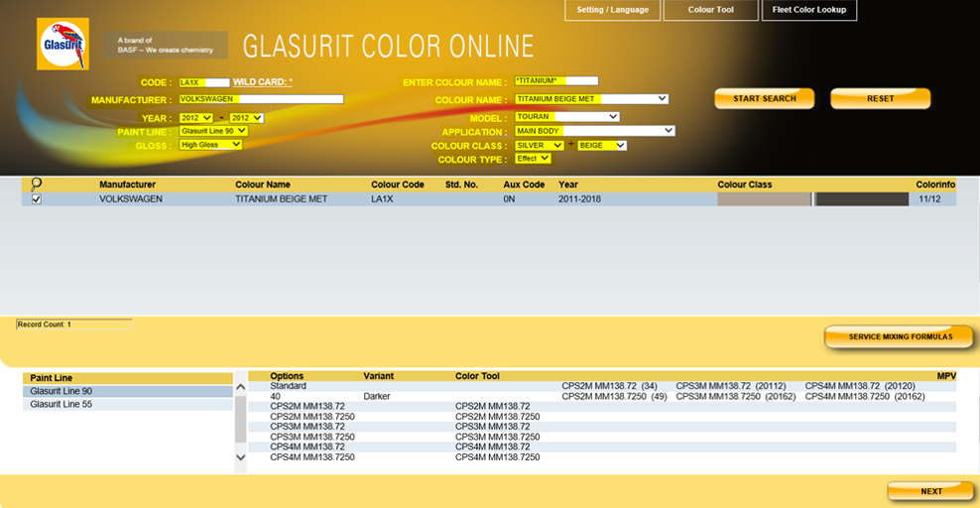This screenshot has width=980, height=508.
Task: Click the scroll down arrow in Paint Line panel
Action: pyautogui.click(x=241, y=457)
